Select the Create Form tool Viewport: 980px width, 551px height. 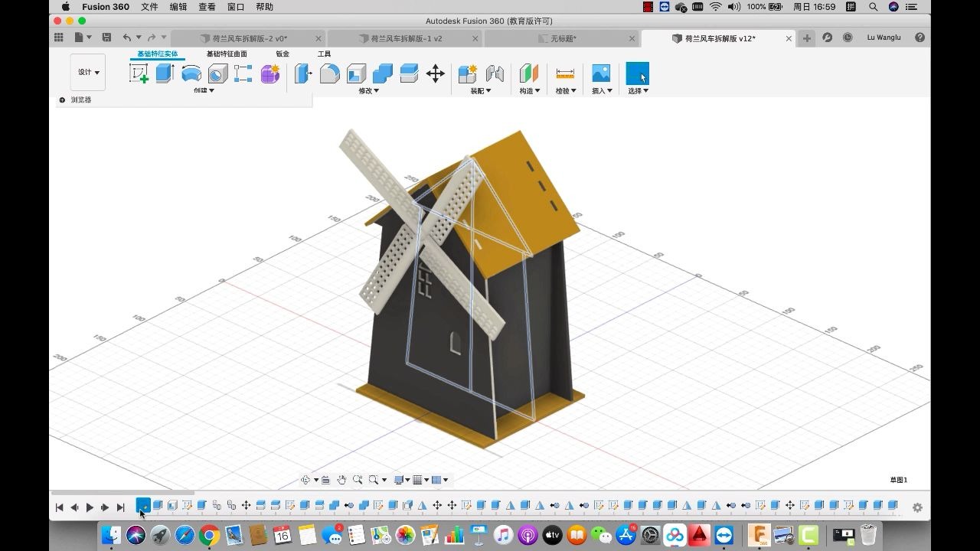(x=270, y=73)
